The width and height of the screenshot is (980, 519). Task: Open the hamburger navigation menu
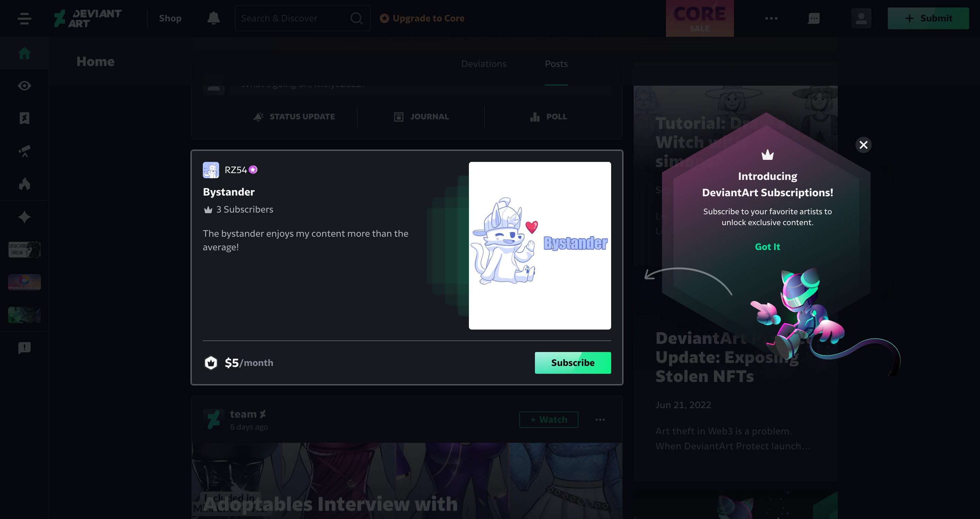coord(24,18)
